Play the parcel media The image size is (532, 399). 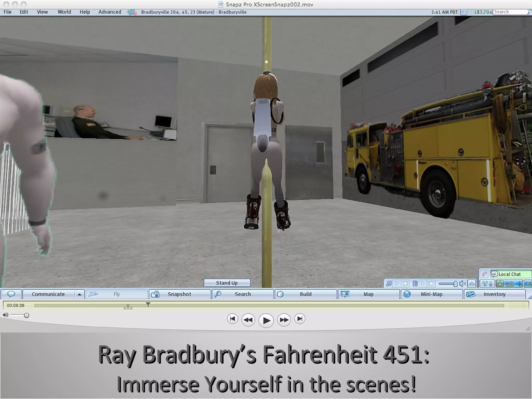[x=423, y=284]
